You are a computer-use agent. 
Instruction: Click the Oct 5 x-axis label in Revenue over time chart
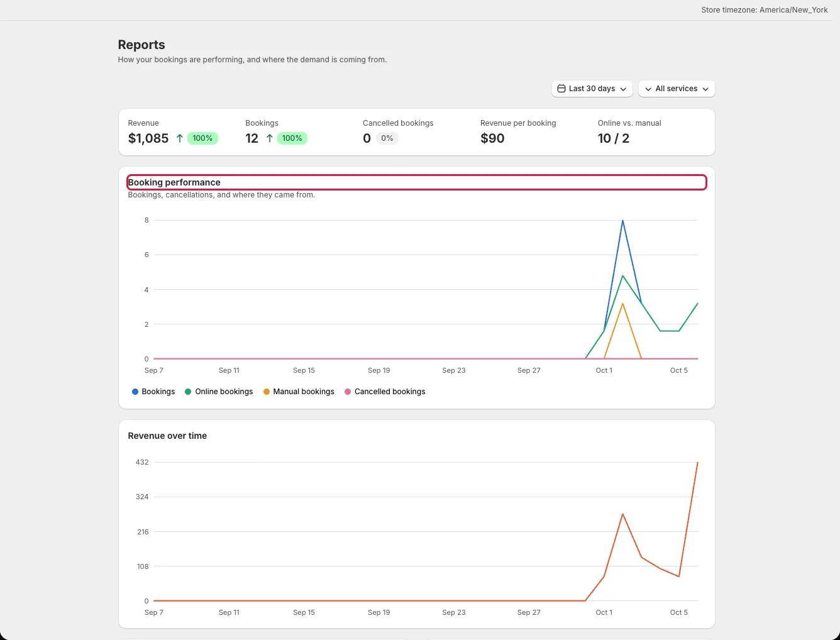pyautogui.click(x=679, y=612)
